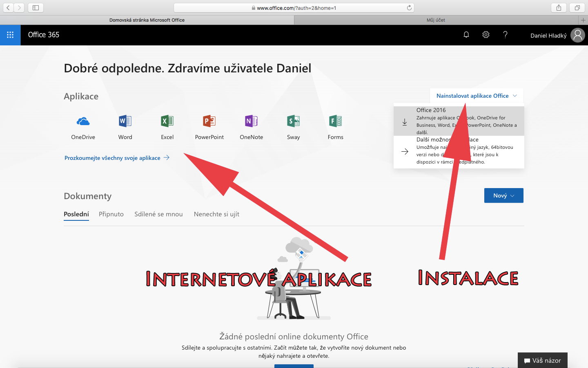Open the Safari share menu
The height and width of the screenshot is (368, 588).
click(x=559, y=8)
